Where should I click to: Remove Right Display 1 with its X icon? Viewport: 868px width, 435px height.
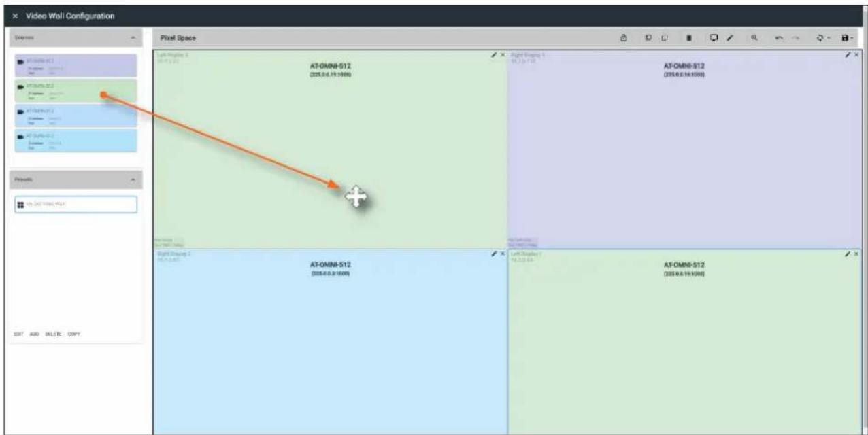point(856,54)
